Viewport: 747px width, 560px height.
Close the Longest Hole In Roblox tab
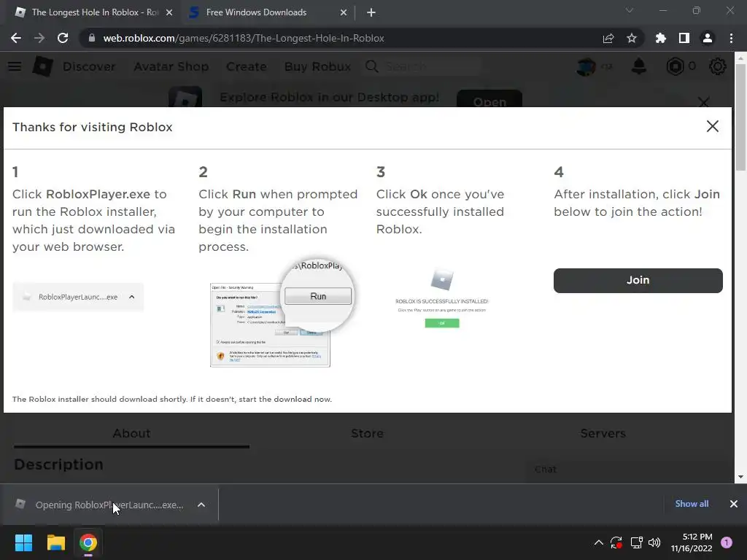click(x=169, y=12)
